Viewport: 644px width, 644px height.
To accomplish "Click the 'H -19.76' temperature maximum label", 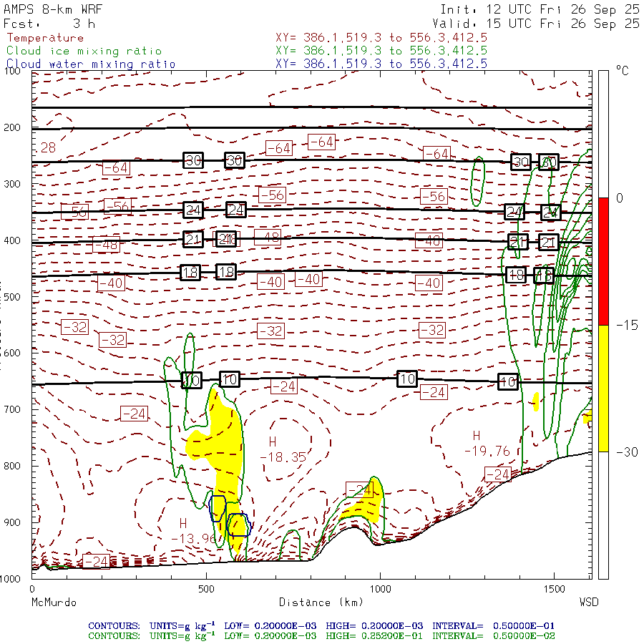I will (x=487, y=444).
